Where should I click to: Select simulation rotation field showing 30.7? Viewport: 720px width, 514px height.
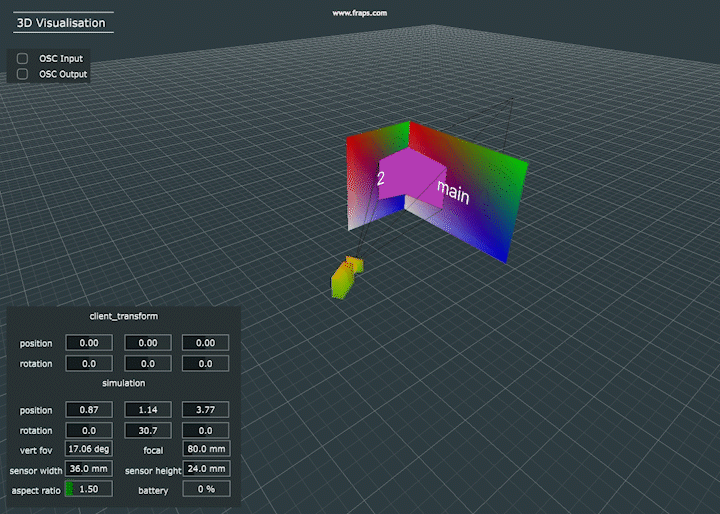148,430
